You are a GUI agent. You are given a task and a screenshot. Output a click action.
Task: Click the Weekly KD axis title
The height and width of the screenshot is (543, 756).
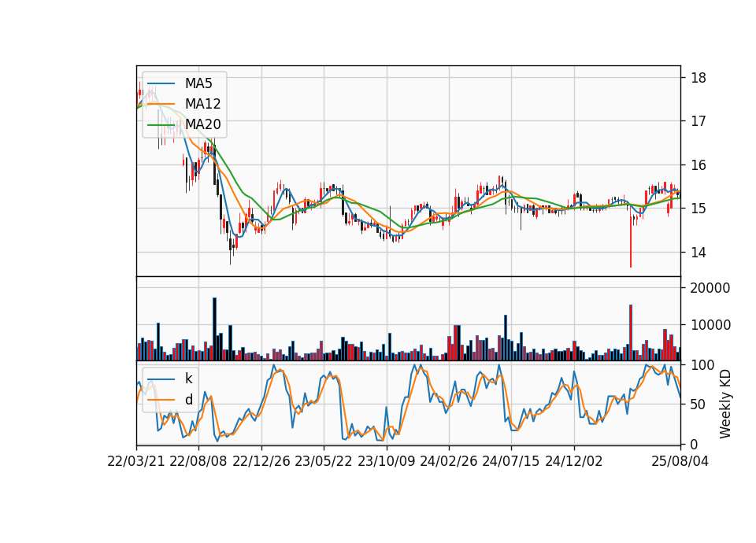(724, 404)
